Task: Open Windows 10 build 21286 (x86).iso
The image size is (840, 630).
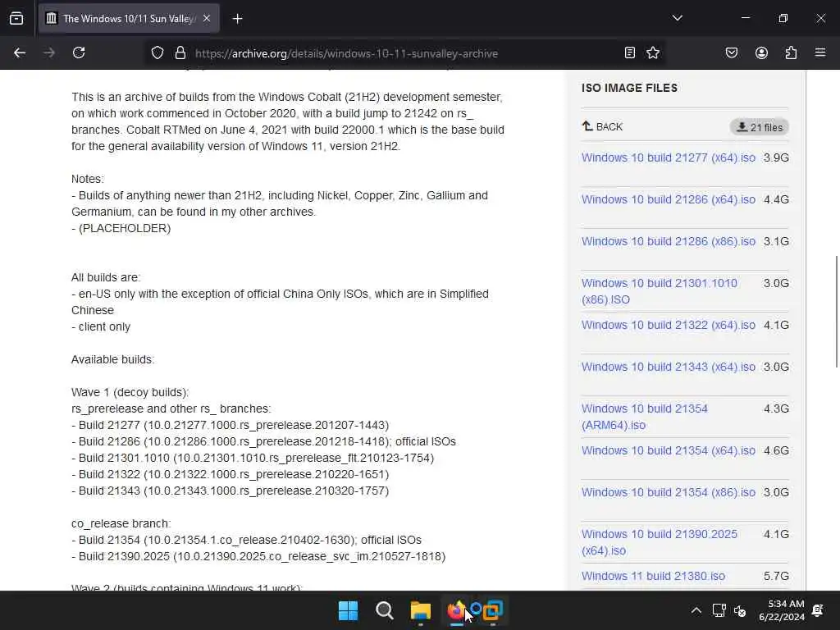Action: 668,241
